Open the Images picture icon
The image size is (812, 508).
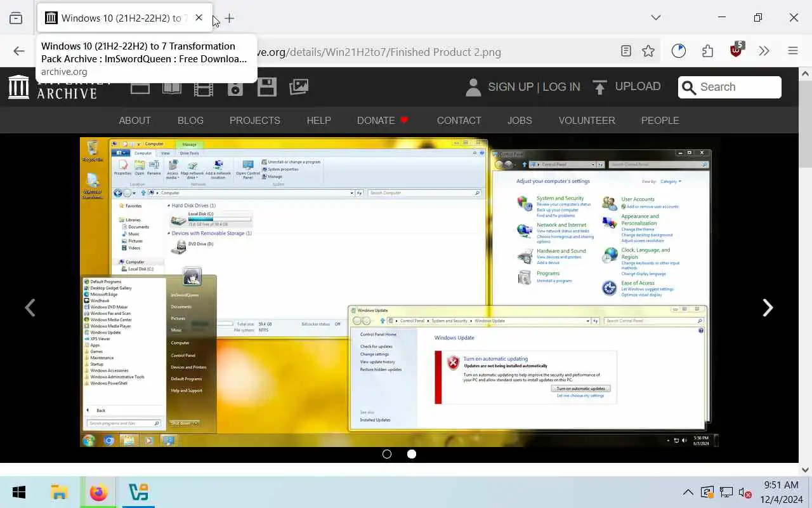pos(299,87)
